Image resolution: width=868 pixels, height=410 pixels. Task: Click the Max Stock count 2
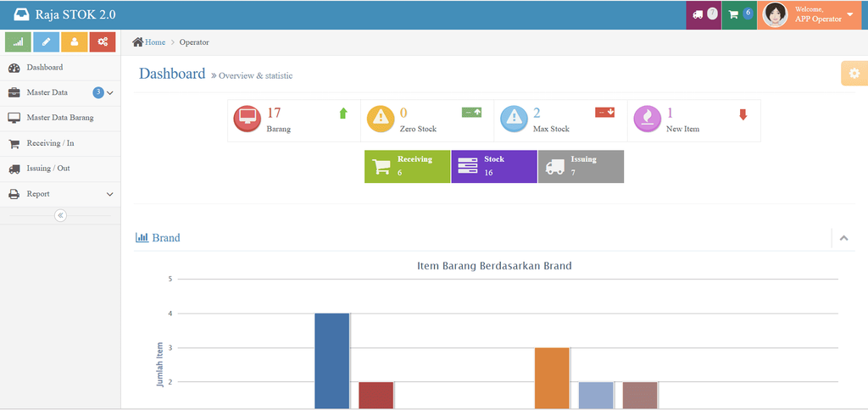pos(537,113)
